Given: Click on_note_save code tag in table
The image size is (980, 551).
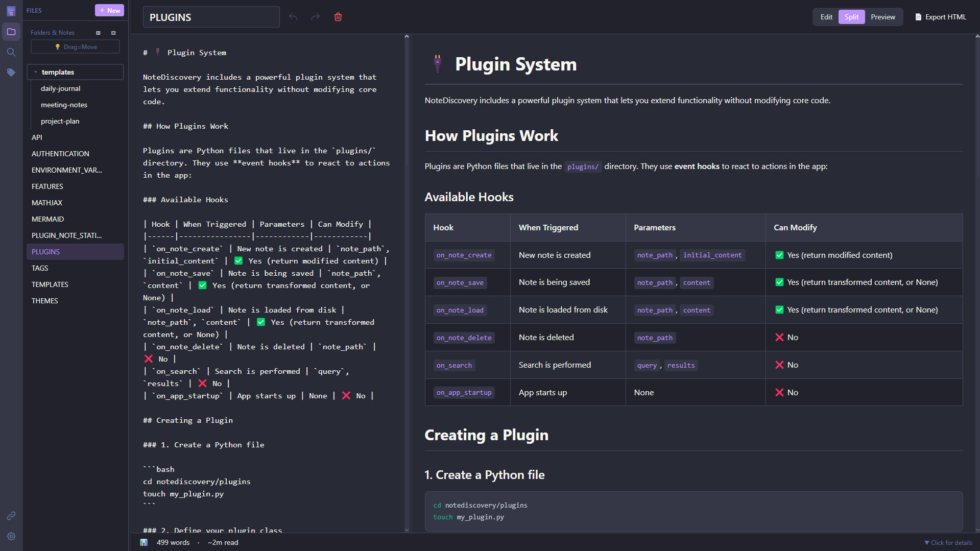Looking at the screenshot, I should (460, 283).
